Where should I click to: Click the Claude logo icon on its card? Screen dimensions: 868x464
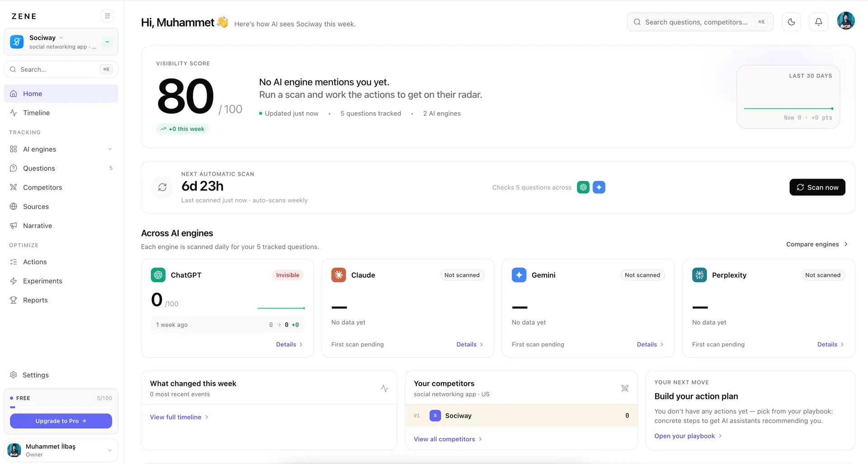click(339, 275)
